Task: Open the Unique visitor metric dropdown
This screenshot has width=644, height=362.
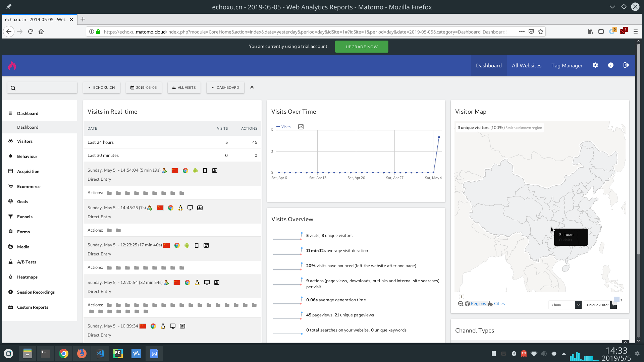Action: click(x=600, y=305)
